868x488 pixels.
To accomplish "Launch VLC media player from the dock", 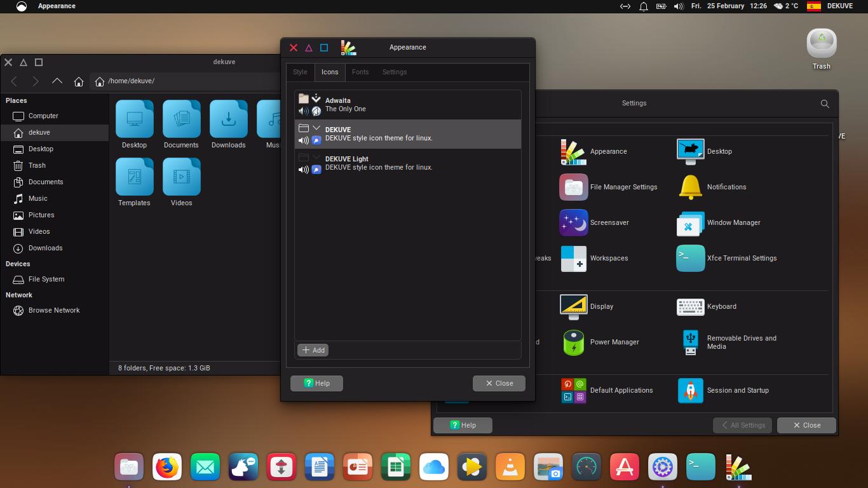I will [x=510, y=468].
